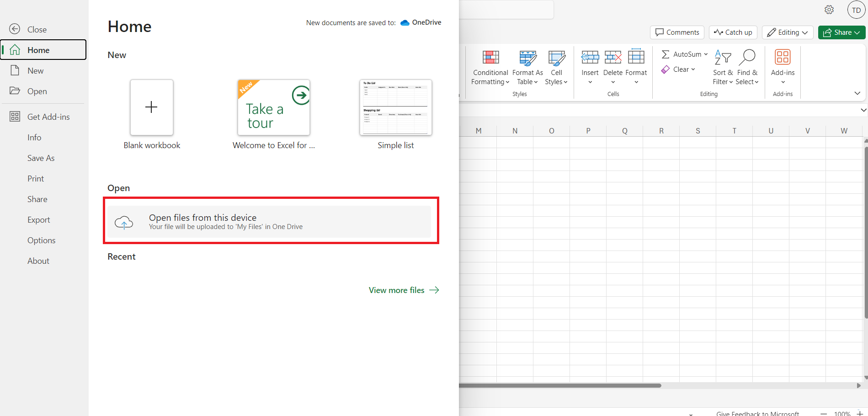This screenshot has height=416, width=868.
Task: Open the settings gear icon
Action: coord(829,10)
